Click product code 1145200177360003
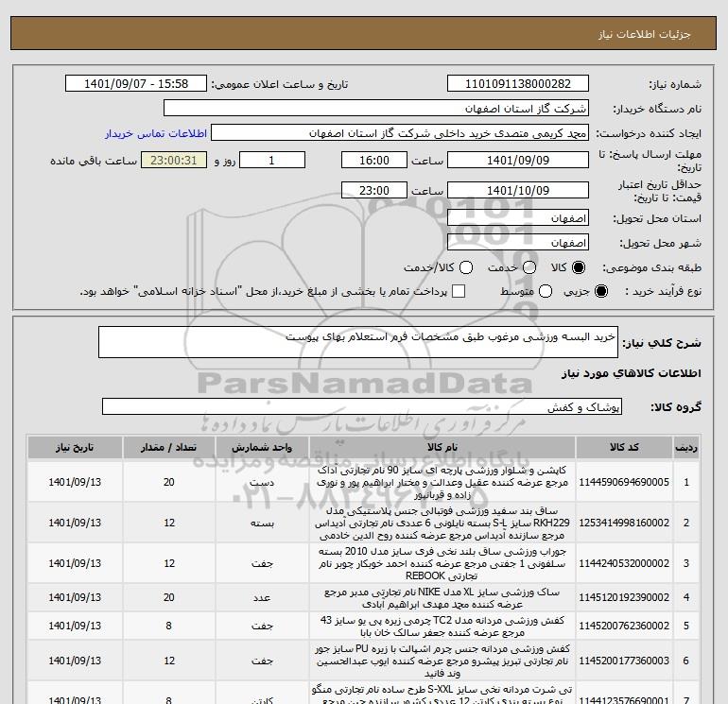Viewport: 728px width, 704px height. (624, 661)
